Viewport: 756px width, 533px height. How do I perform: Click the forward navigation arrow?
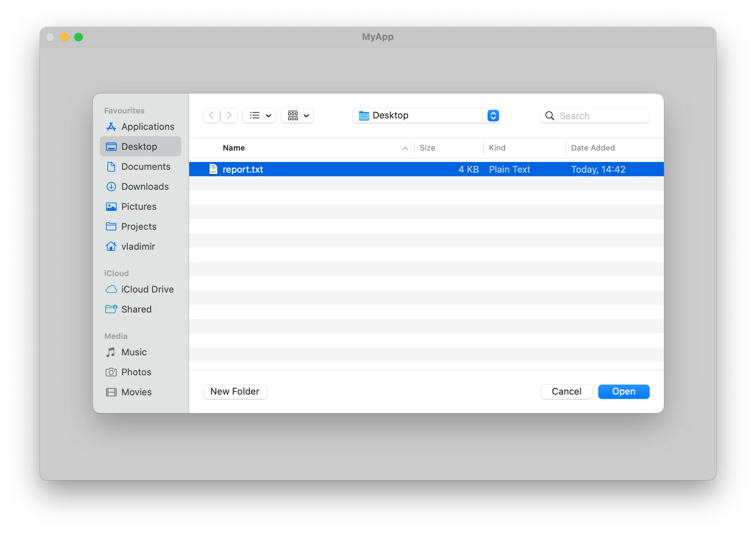[228, 115]
